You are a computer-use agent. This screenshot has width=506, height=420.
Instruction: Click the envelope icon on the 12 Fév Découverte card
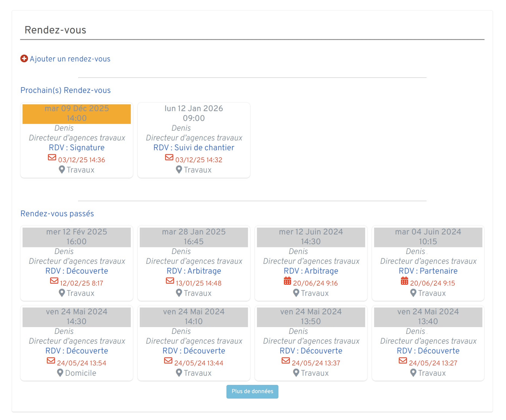click(54, 281)
